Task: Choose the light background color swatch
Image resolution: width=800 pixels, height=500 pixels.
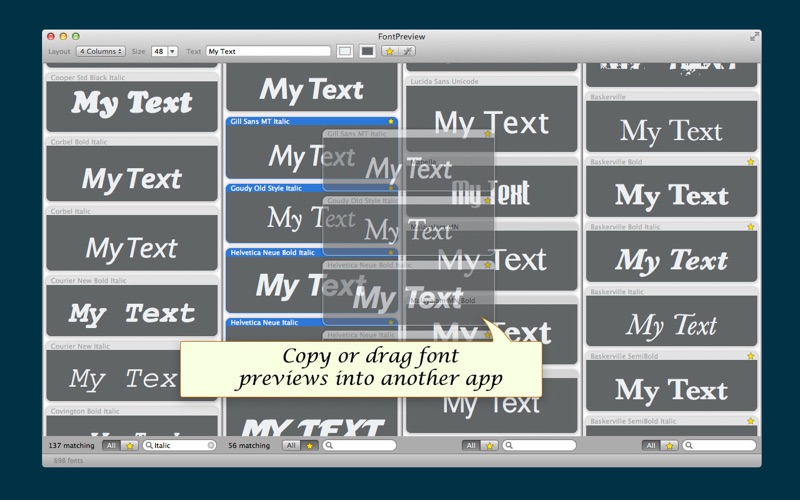Action: point(345,51)
